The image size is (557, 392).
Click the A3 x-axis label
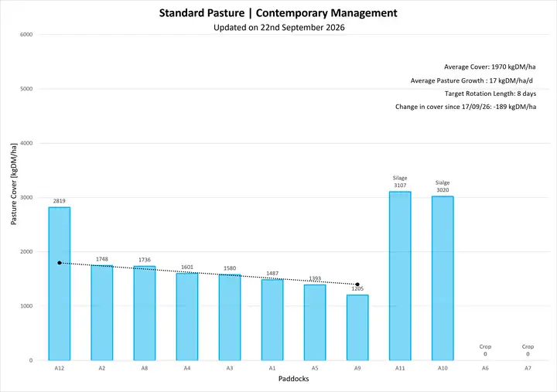(230, 368)
